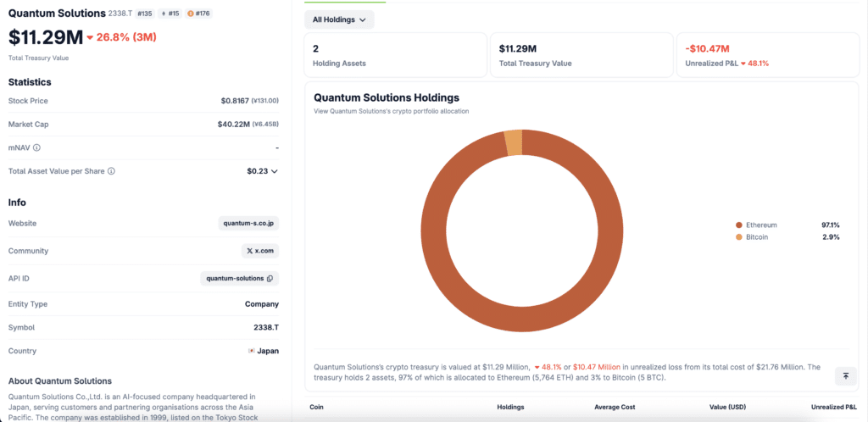
Task: Click the Ethereum 97.1% legend percentage
Action: 831,225
